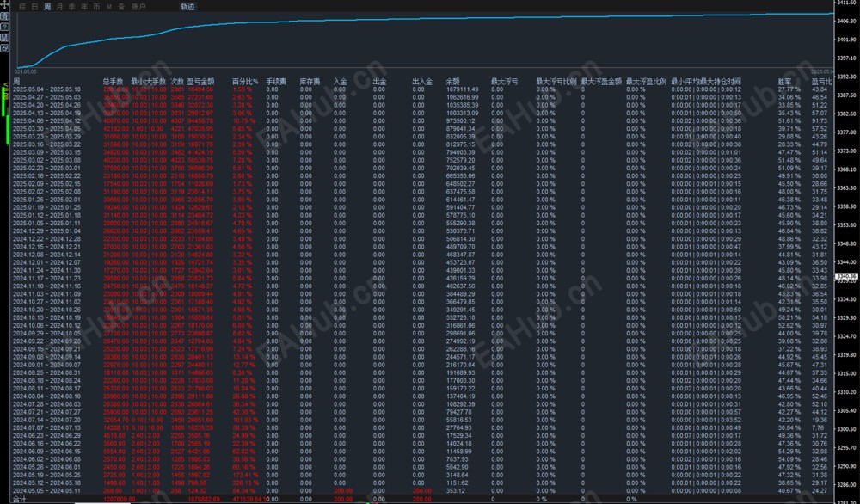860x504 pixels.
Task: Switch to the 账户 account tab
Action: [138, 7]
